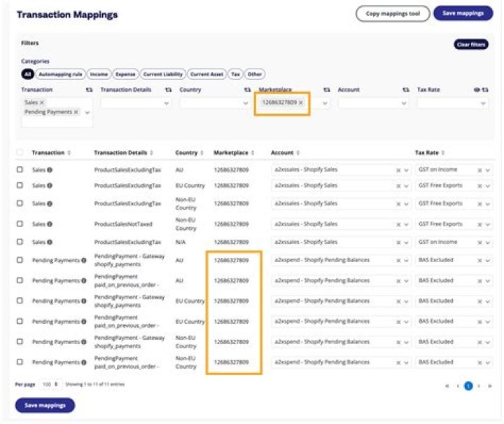Remove the 12686327809 Marketplace filter chip
This screenshot has height=424, width=504.
click(x=301, y=103)
